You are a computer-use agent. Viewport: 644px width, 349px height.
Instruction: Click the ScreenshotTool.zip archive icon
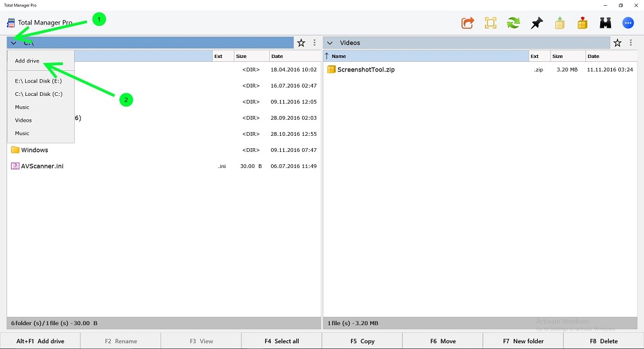point(332,70)
